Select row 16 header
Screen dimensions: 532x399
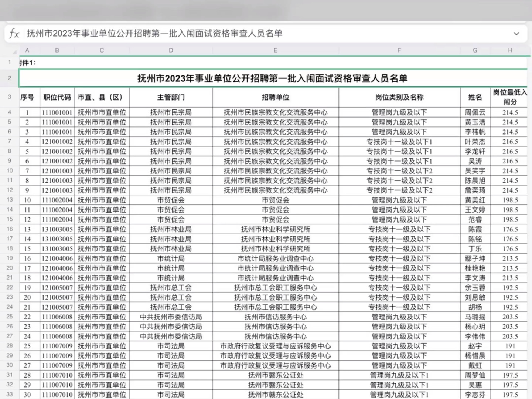(10, 229)
